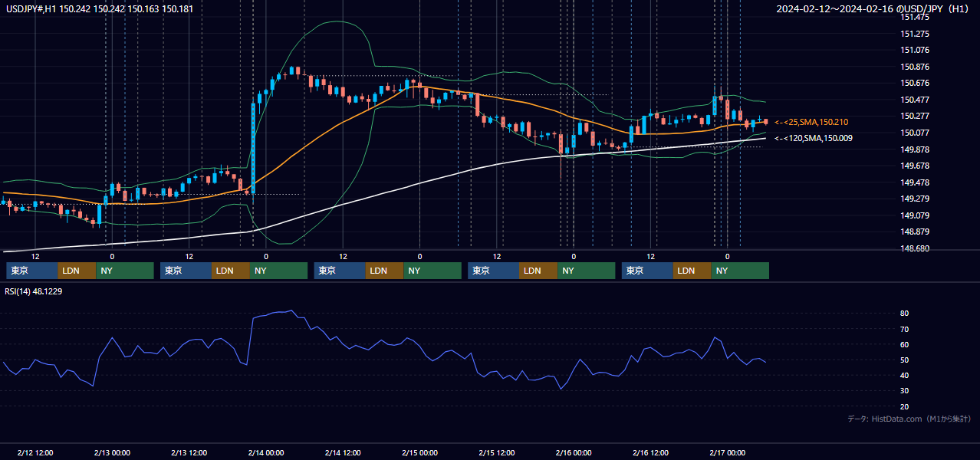Click the 150.876 price axis label
This screenshot has height=460, width=980.
[x=915, y=67]
